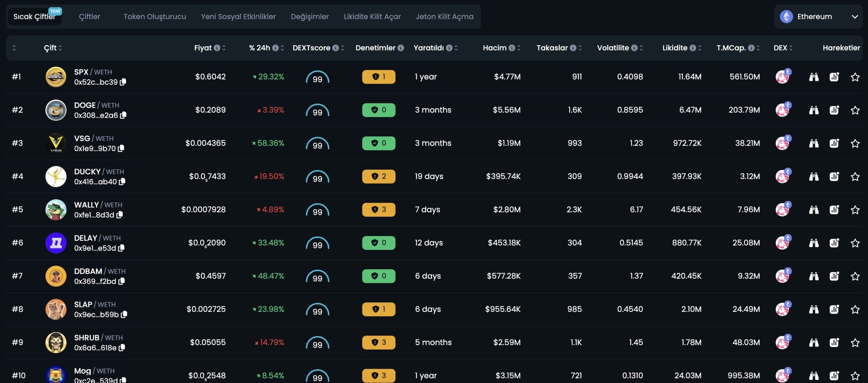Viewport: 868px width, 383px height.
Task: Click DEXTscore gauge in SLAP row
Action: pos(317,309)
